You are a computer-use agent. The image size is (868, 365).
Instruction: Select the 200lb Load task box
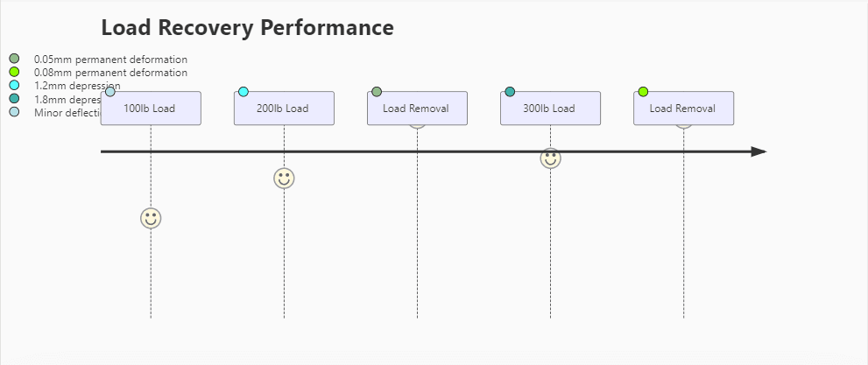pyautogui.click(x=284, y=109)
